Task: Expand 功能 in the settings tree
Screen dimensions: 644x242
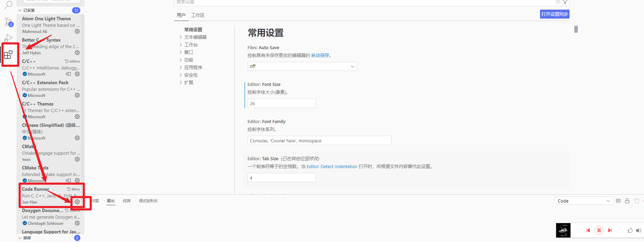Action: 181,60
